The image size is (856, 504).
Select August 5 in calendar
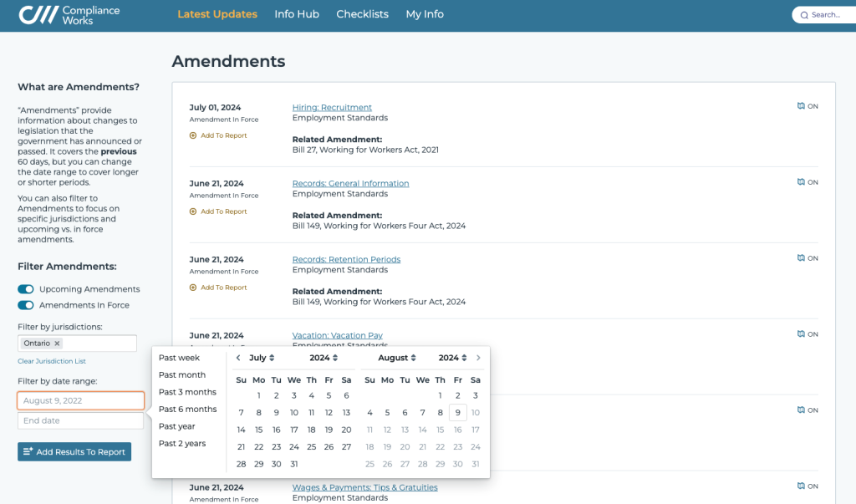tap(387, 412)
